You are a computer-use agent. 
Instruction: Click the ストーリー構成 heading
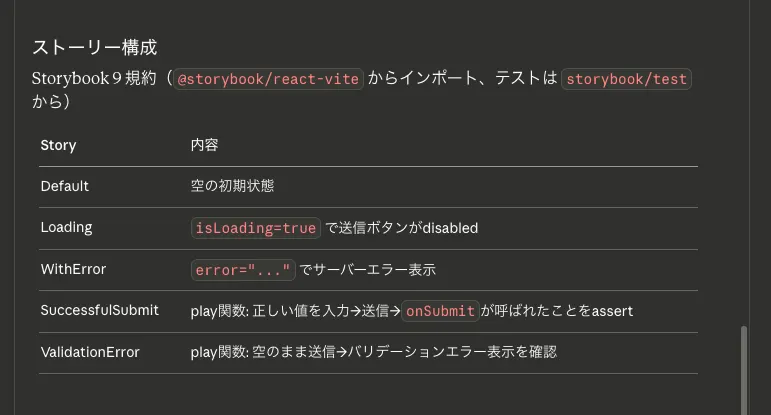pos(94,48)
